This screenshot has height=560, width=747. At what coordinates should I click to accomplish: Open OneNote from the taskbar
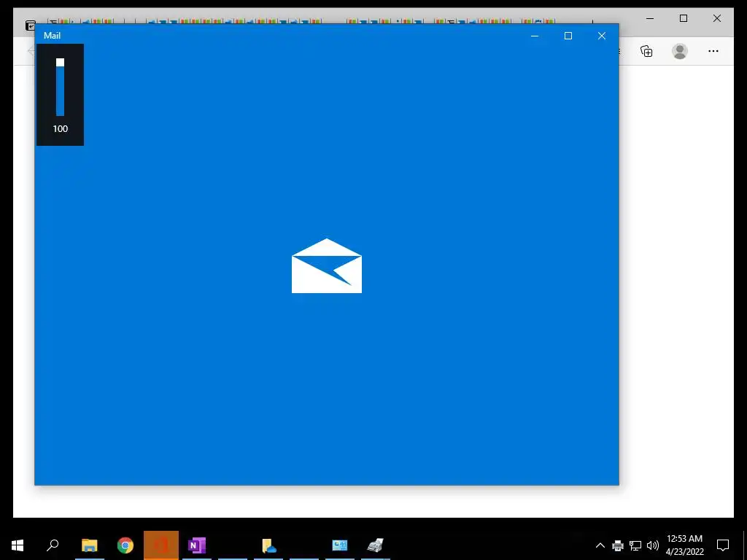pos(197,545)
